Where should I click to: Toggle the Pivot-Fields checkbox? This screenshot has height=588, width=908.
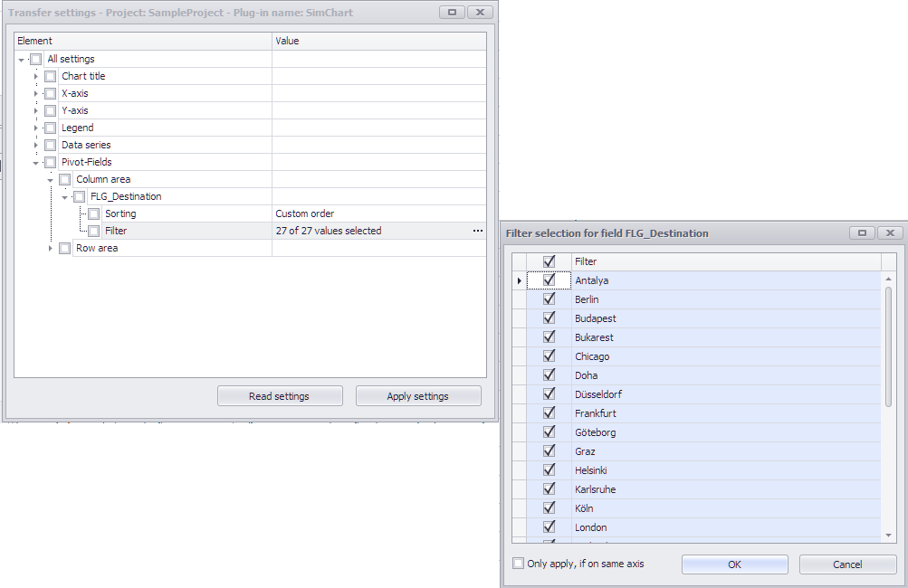coord(51,162)
